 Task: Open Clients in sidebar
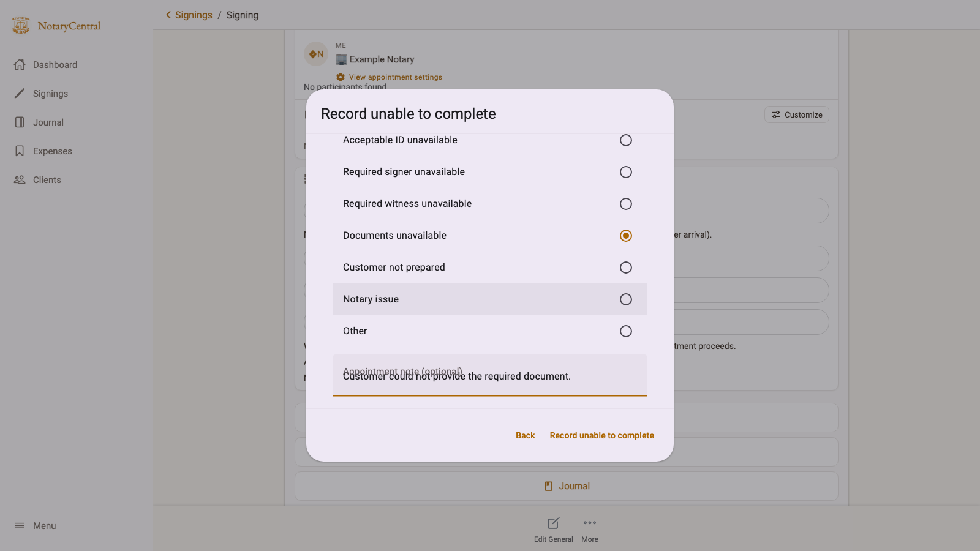point(47,180)
